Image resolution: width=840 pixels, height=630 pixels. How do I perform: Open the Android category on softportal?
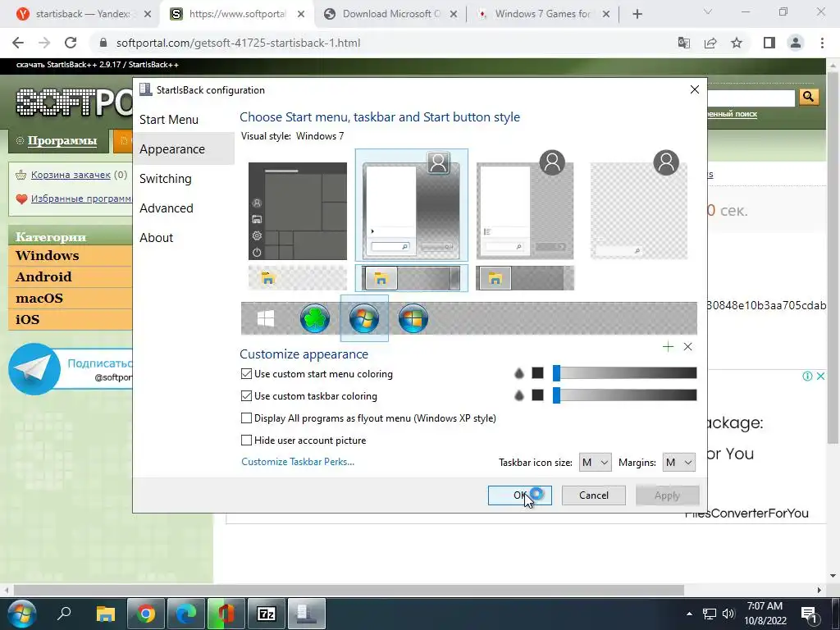[x=43, y=277]
